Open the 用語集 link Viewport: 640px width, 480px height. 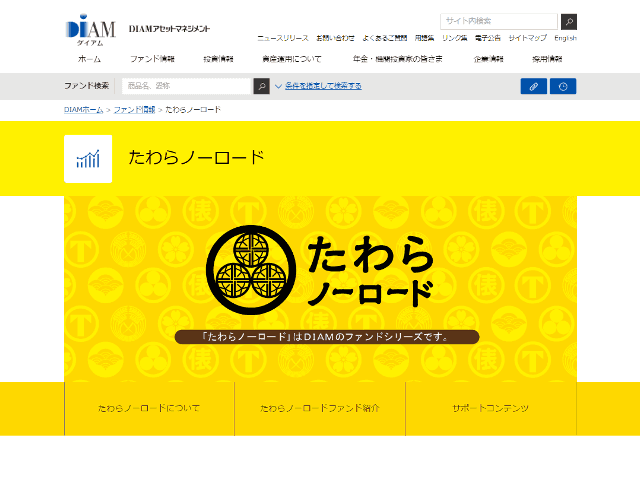[424, 38]
